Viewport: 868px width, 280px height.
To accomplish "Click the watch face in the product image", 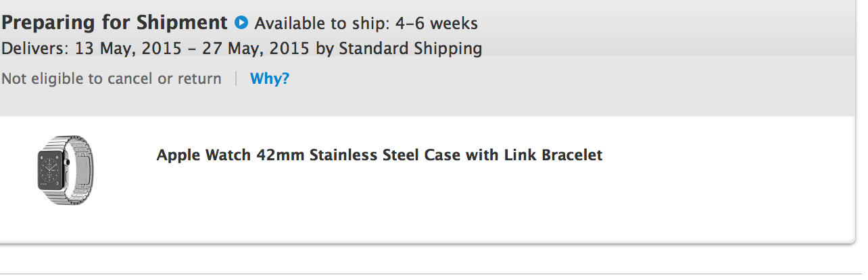I will coord(51,170).
